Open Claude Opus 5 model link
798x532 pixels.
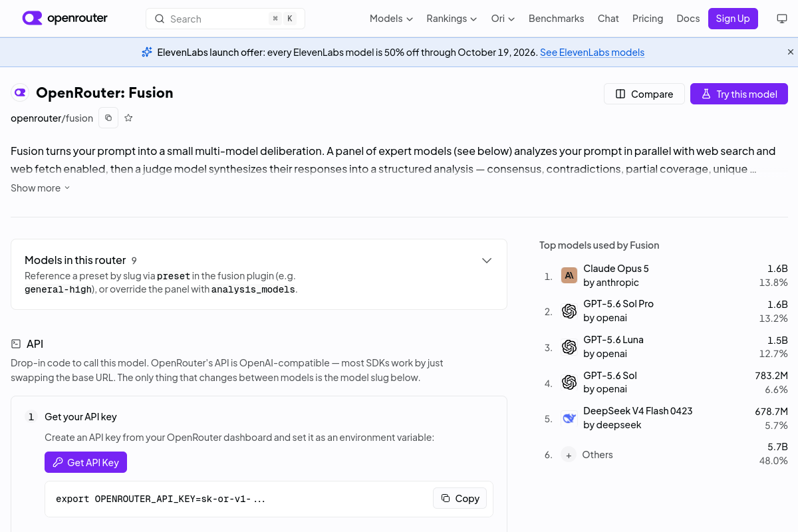(x=616, y=269)
